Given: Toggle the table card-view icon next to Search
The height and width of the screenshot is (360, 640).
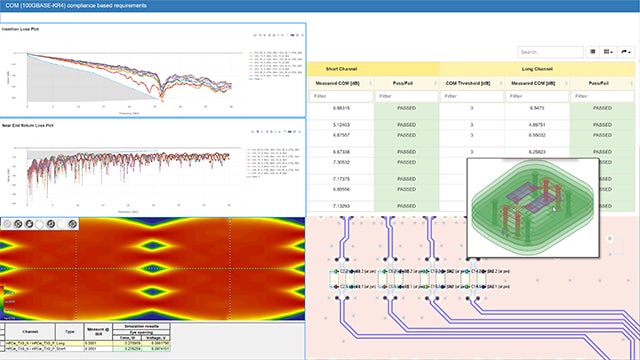Looking at the screenshot, I should (x=593, y=52).
